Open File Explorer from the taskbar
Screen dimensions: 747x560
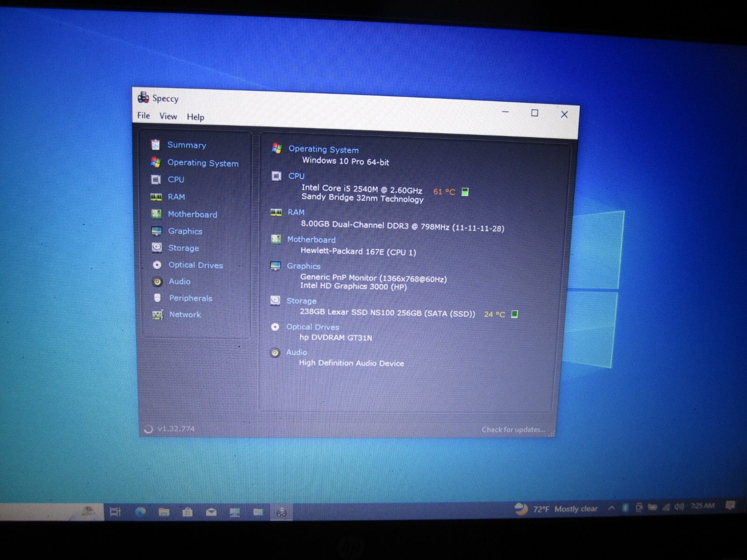click(x=164, y=512)
